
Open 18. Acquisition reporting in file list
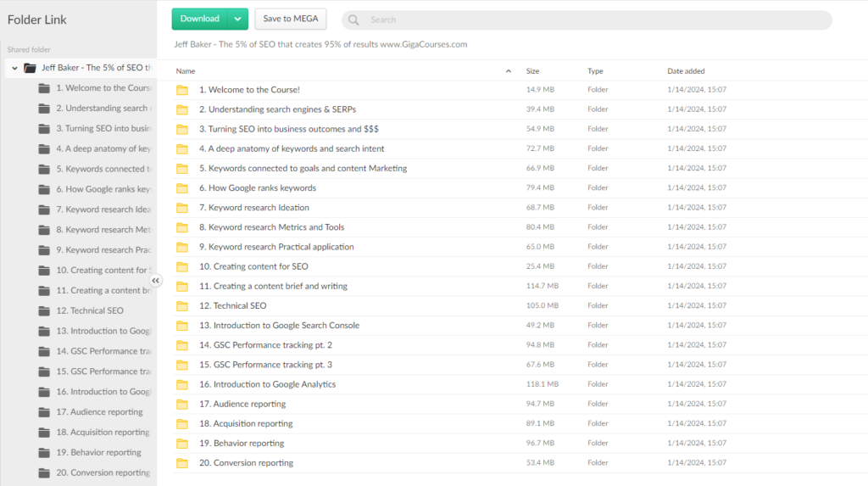(246, 423)
